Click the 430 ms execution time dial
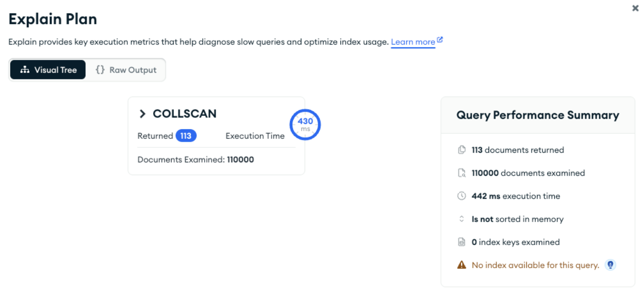Viewport: 644px width, 294px height. tap(305, 124)
